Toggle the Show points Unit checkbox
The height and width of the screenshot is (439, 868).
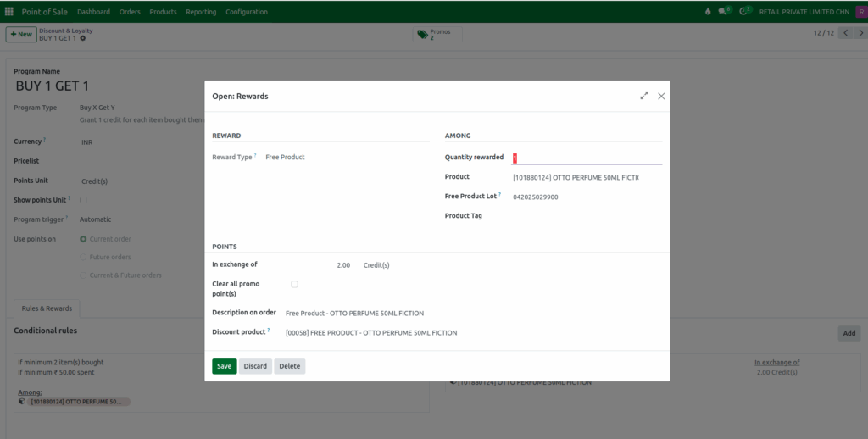[x=83, y=200]
